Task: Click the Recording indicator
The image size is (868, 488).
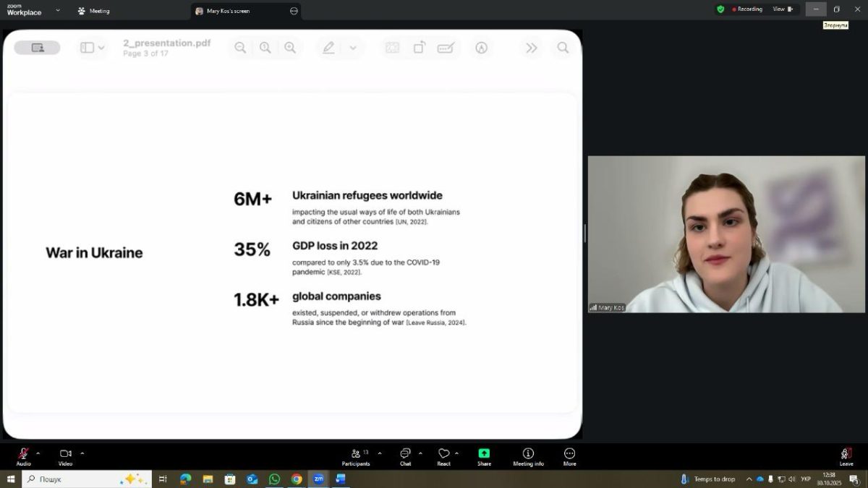Action: tap(747, 9)
